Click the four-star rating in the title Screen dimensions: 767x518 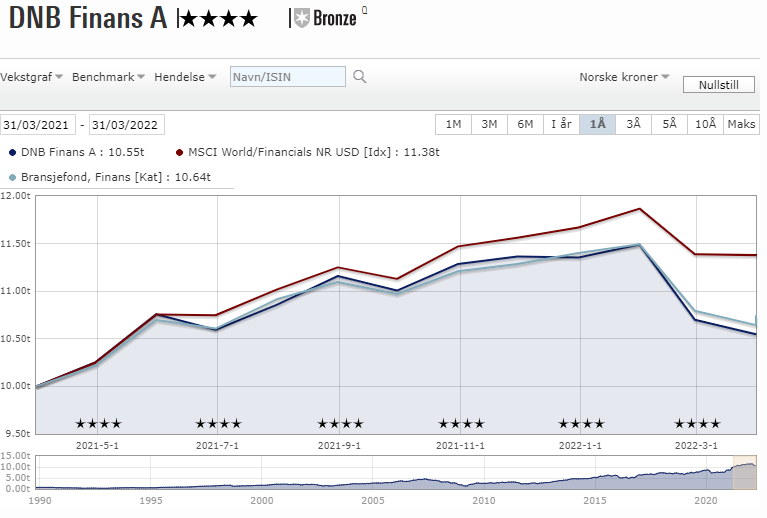click(219, 19)
